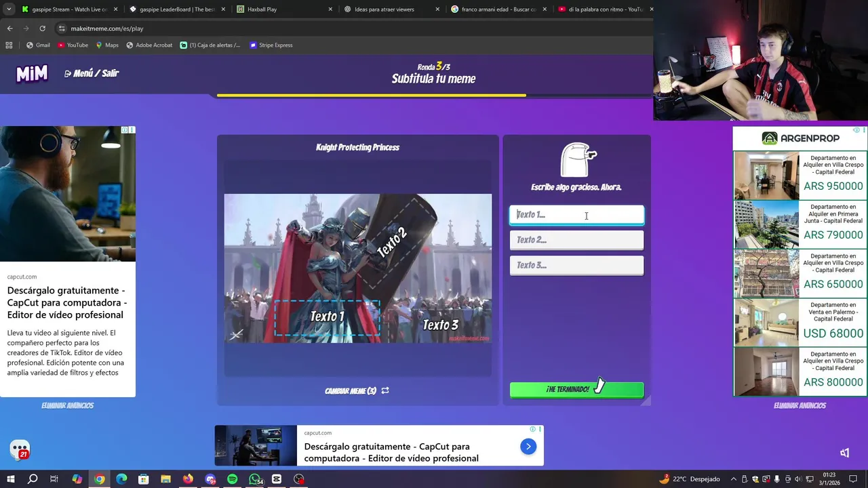Viewport: 868px width, 488px height.
Task: Open Spotify from taskbar
Action: click(x=233, y=479)
